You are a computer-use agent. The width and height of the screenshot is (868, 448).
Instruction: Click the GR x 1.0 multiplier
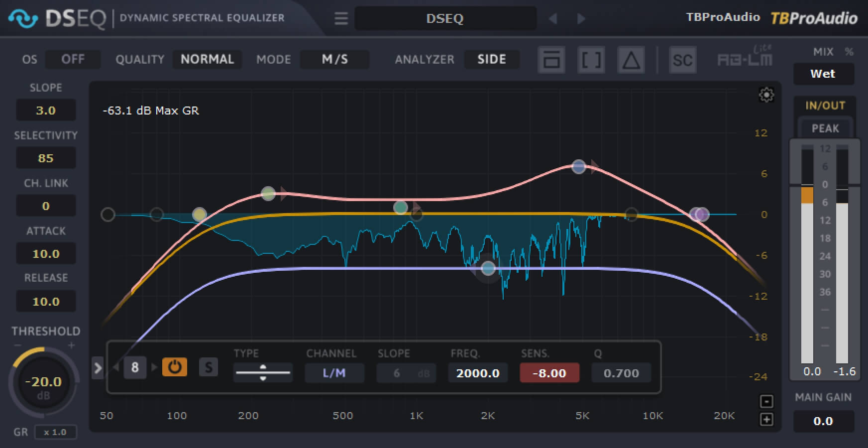[x=56, y=432]
